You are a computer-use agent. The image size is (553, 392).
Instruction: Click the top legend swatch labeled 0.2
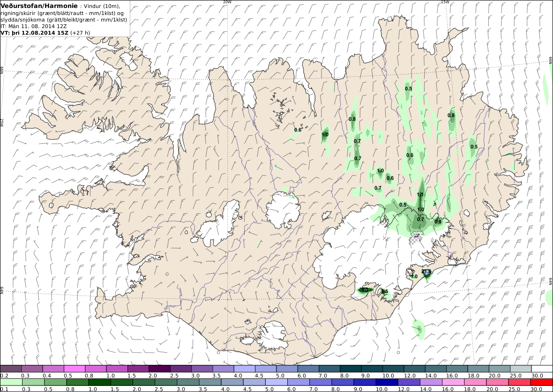11,369
